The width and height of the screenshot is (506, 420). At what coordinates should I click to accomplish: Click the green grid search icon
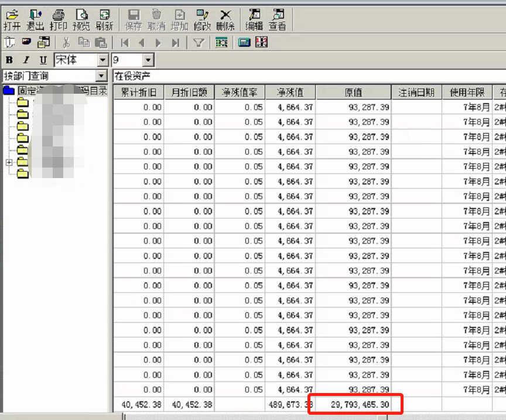221,42
